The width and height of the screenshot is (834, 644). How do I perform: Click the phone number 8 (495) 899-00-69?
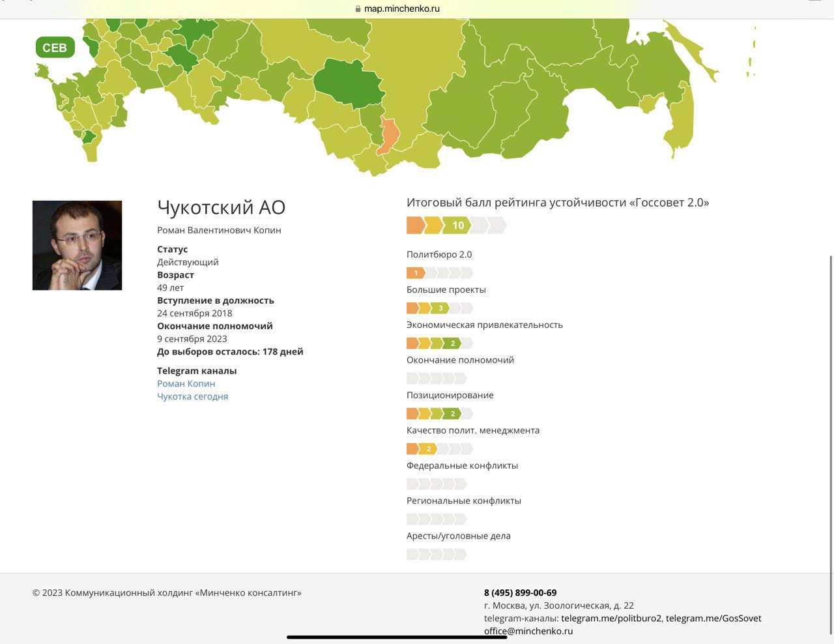click(520, 593)
